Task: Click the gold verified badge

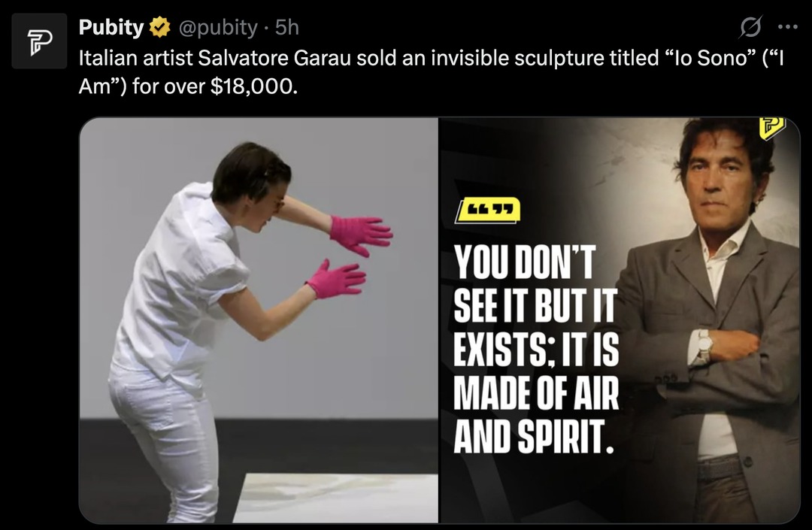Action: pyautogui.click(x=160, y=27)
